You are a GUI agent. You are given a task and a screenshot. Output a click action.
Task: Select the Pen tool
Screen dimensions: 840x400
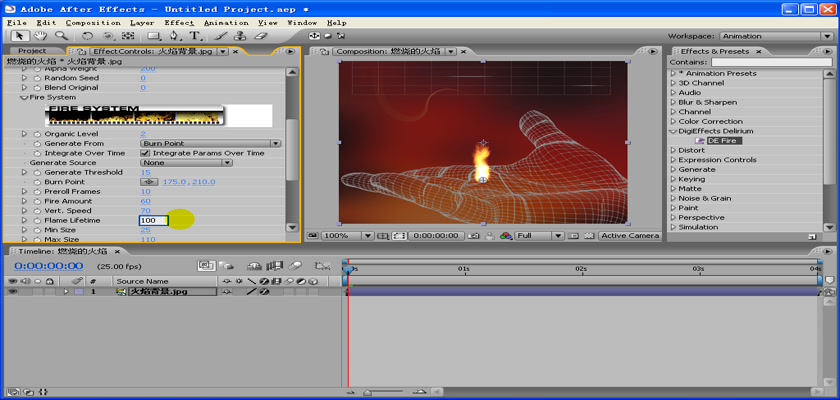175,36
